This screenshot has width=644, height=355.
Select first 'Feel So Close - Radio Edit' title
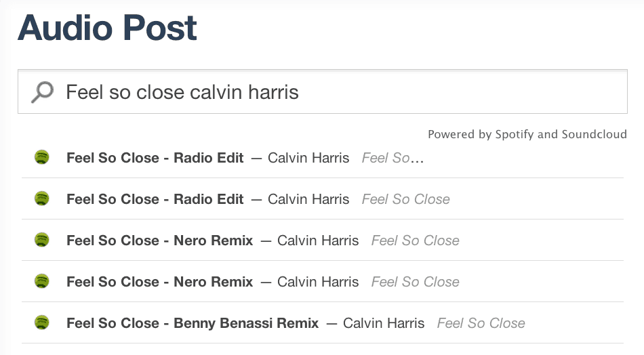(x=155, y=158)
